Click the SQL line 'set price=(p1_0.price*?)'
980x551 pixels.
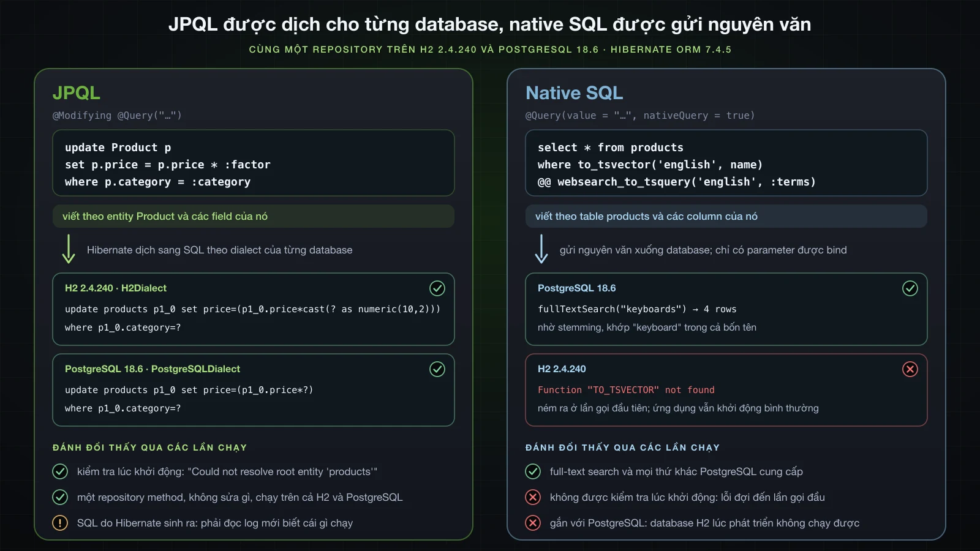[247, 390]
